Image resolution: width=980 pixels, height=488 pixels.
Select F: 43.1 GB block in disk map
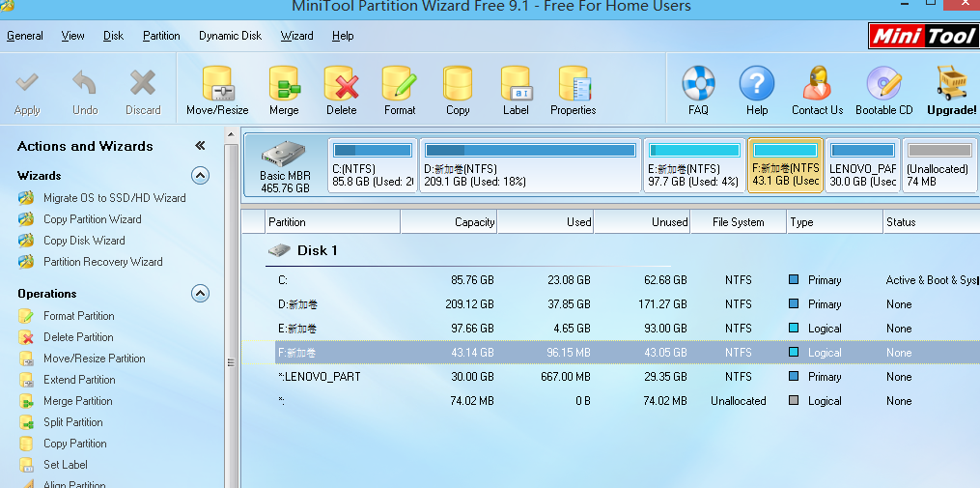pos(786,165)
